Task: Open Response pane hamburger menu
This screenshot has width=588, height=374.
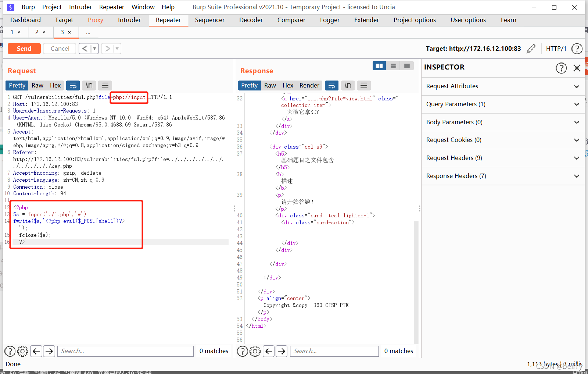Action: 364,85
